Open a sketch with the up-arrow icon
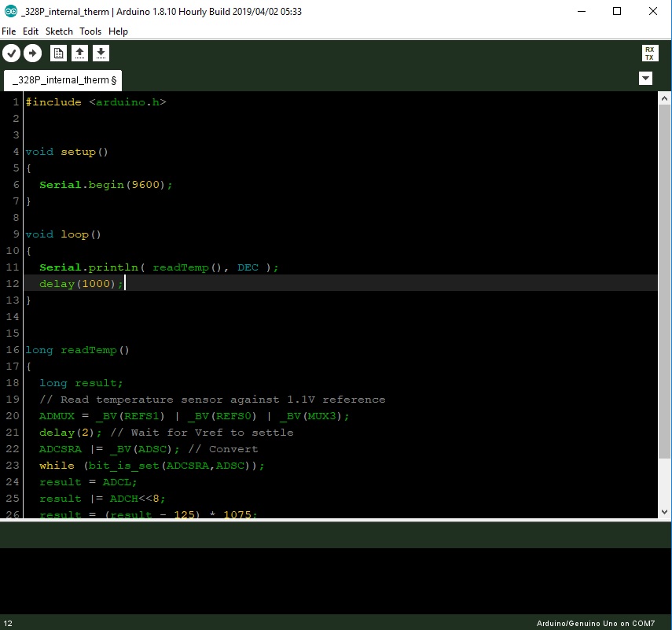Viewport: 672px width, 630px height. point(79,53)
